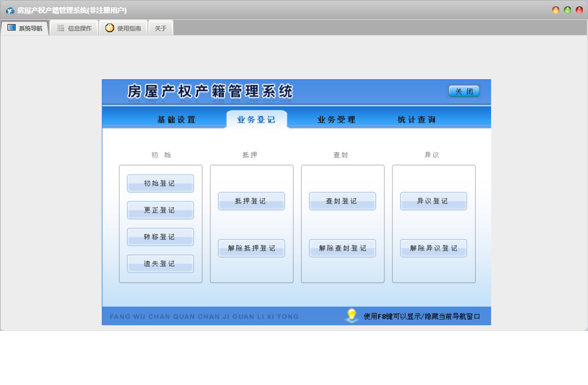The image size is (588, 385).
Task: Open 更正登记
Action: tap(161, 210)
